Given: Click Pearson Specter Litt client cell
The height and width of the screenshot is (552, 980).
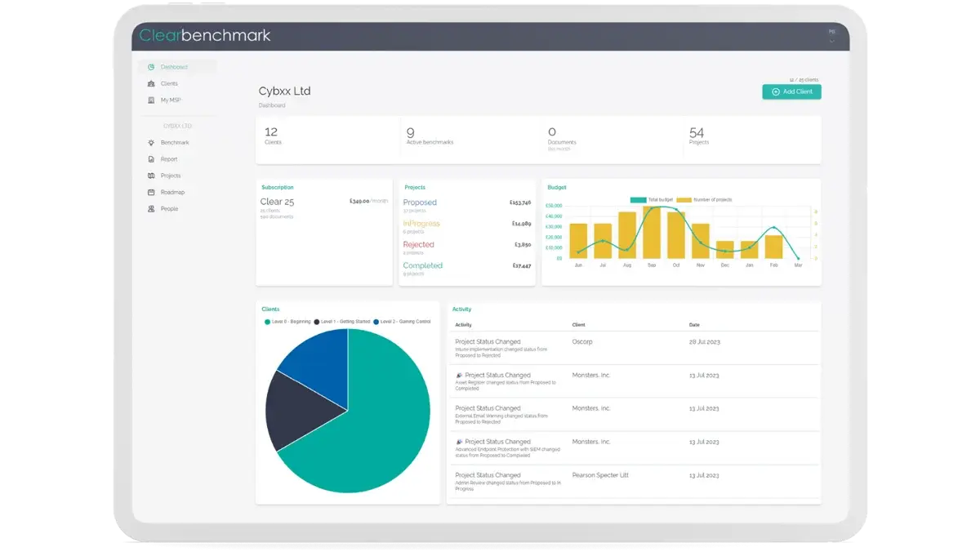Looking at the screenshot, I should coord(600,475).
